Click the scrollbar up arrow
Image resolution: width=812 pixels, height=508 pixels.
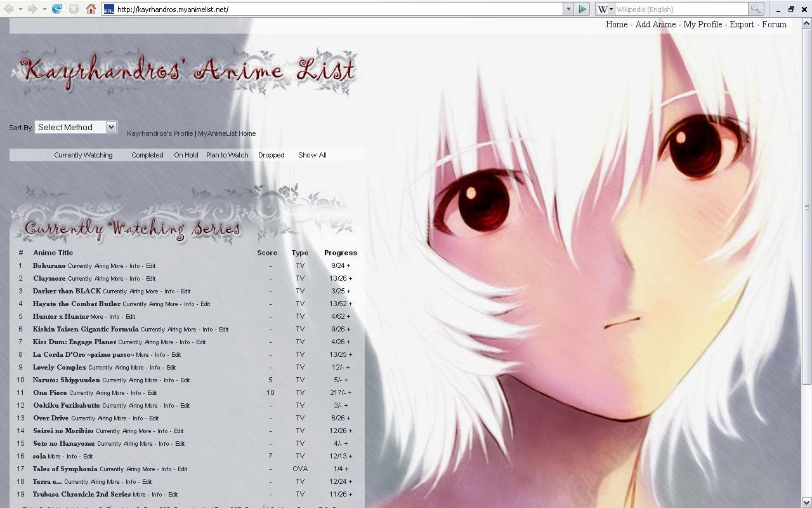point(807,23)
